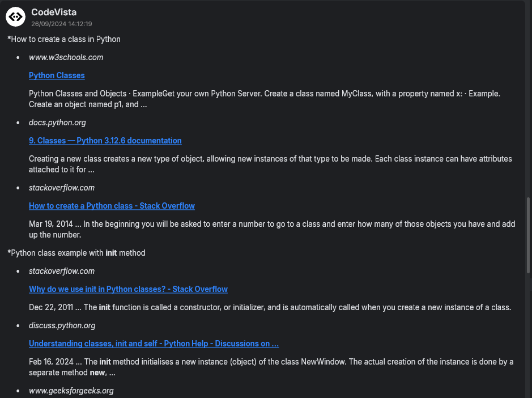Open "How to create a Python class" link
Viewport: 532px width, 398px height.
(x=112, y=206)
